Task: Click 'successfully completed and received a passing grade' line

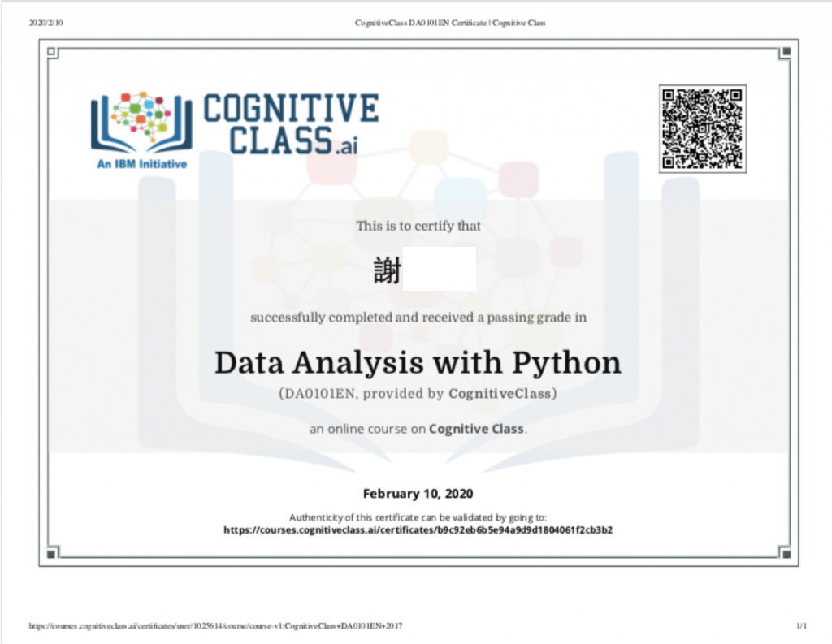Action: (x=418, y=318)
